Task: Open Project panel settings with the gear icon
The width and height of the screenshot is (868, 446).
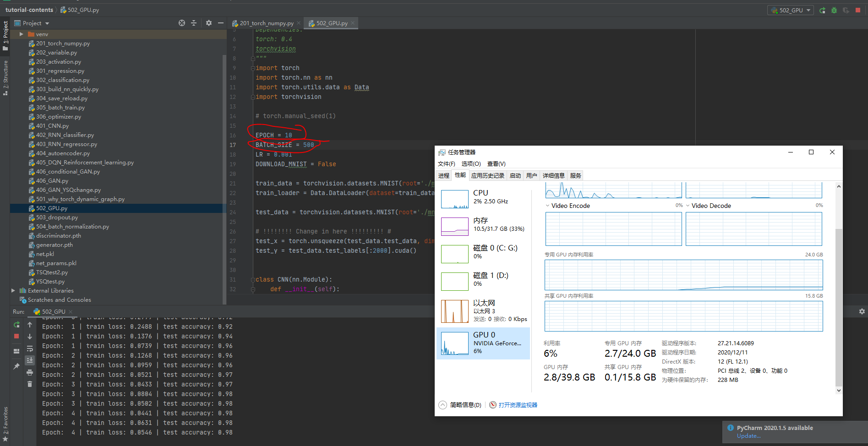Action: click(x=208, y=22)
